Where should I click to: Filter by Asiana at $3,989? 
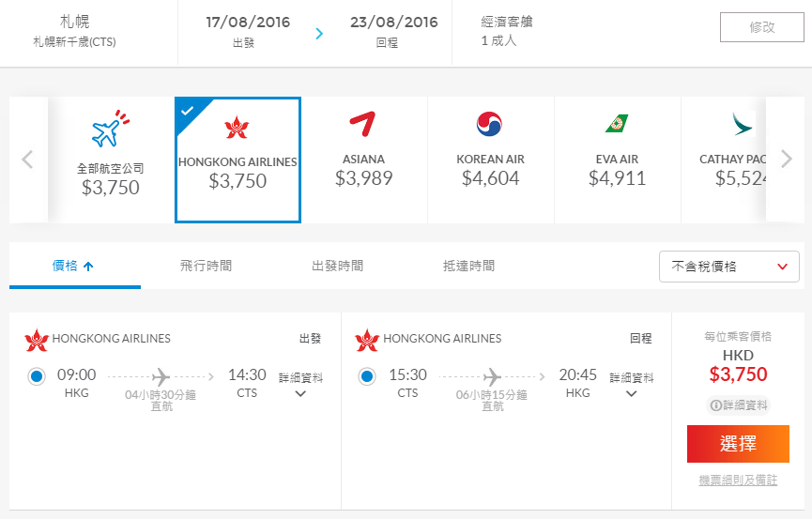(x=364, y=160)
